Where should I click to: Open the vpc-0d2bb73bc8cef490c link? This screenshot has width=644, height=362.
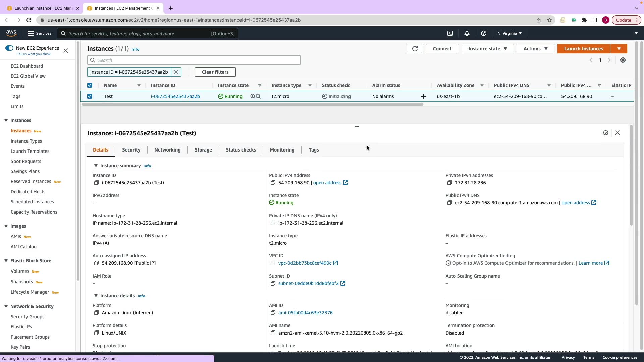click(x=305, y=263)
